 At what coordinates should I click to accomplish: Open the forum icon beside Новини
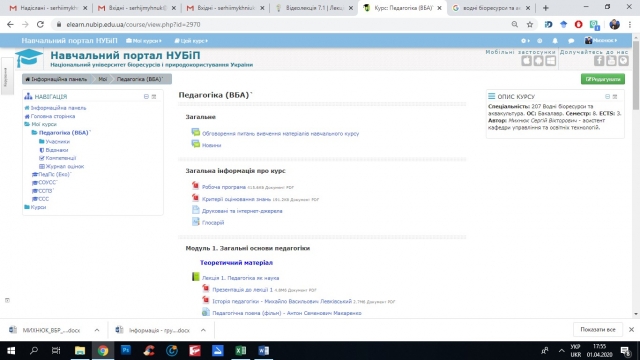pos(196,144)
